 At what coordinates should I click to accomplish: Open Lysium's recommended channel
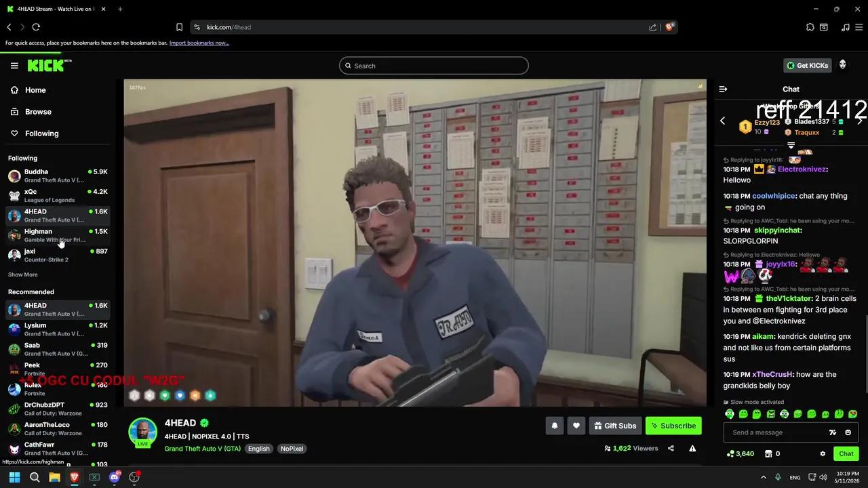point(58,329)
